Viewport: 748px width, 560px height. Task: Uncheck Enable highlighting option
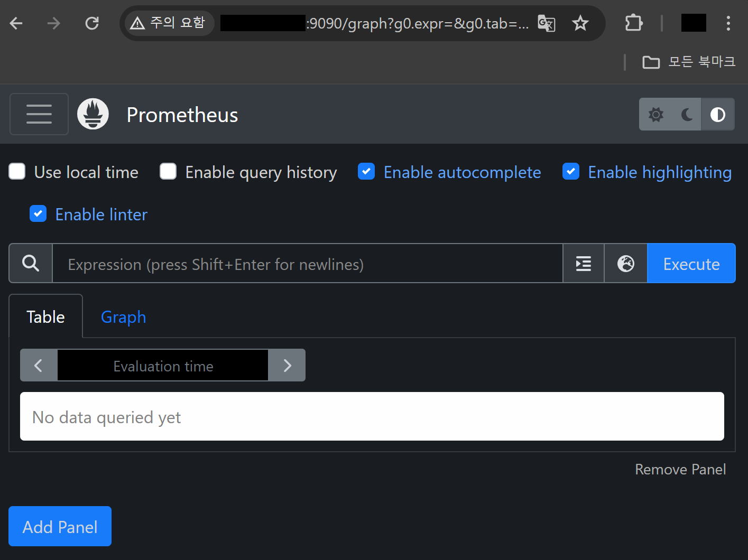click(571, 172)
